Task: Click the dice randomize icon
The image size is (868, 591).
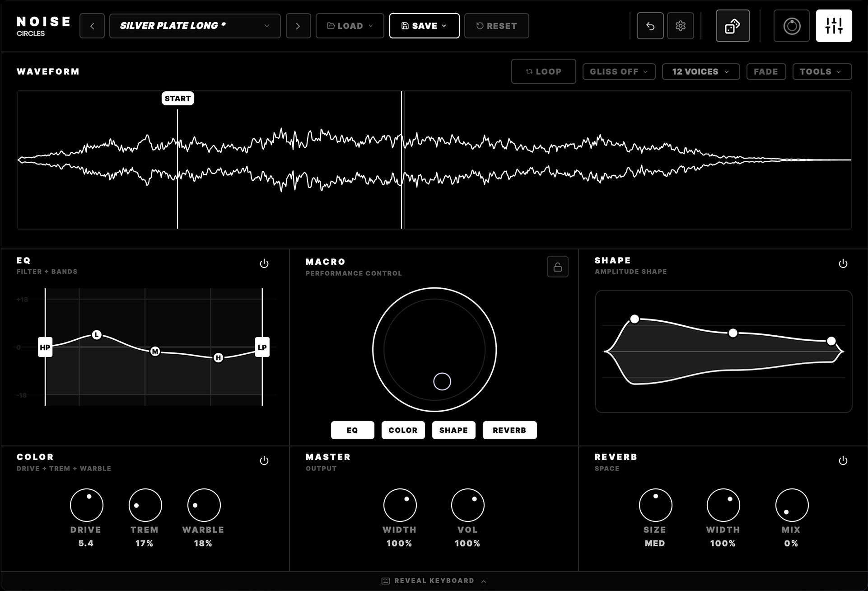Action: [x=733, y=26]
